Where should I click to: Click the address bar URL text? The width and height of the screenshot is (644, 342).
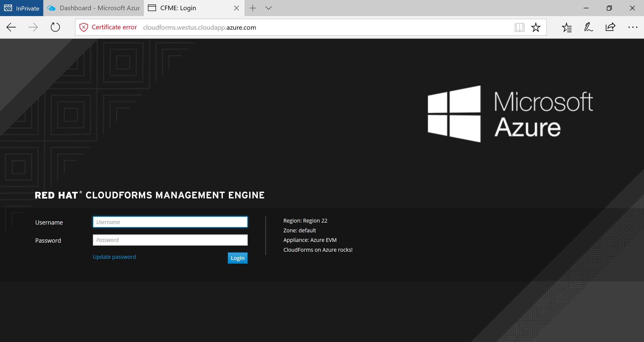[x=199, y=27]
